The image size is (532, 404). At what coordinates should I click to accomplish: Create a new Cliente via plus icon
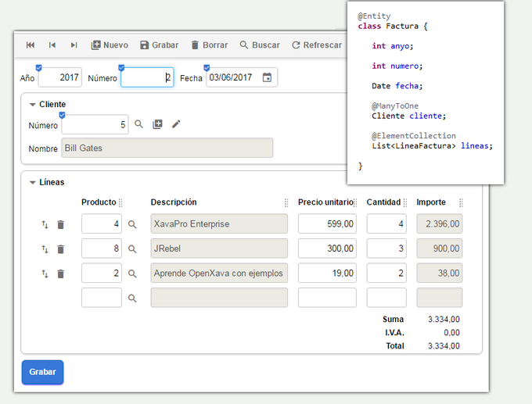(157, 124)
